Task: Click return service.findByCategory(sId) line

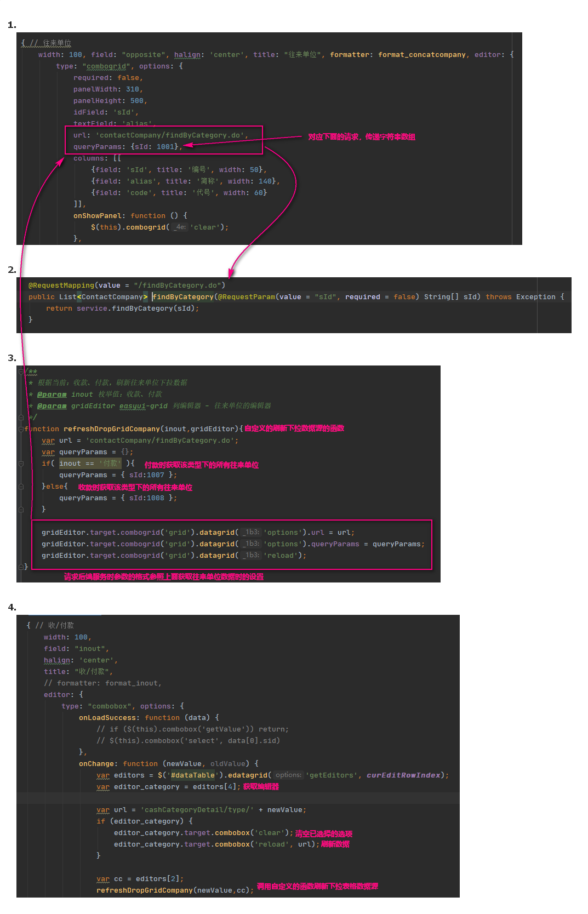Action: click(123, 308)
